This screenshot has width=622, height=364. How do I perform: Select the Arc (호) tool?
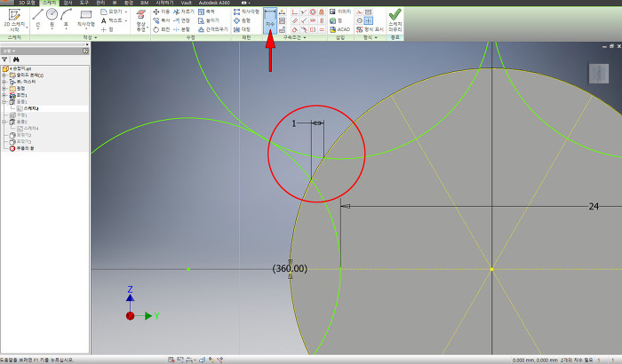coord(66,19)
